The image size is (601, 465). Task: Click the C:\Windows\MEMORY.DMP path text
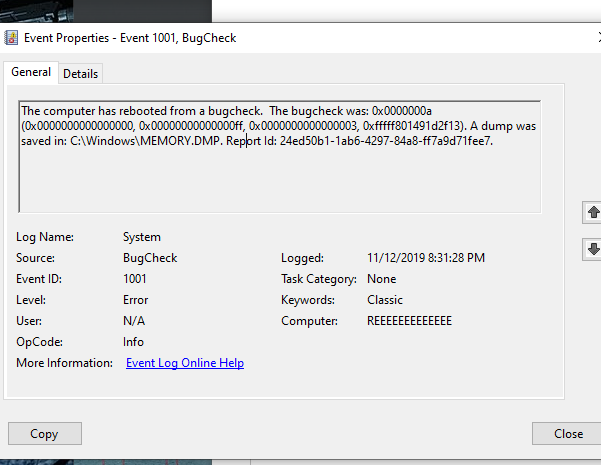tap(146, 141)
